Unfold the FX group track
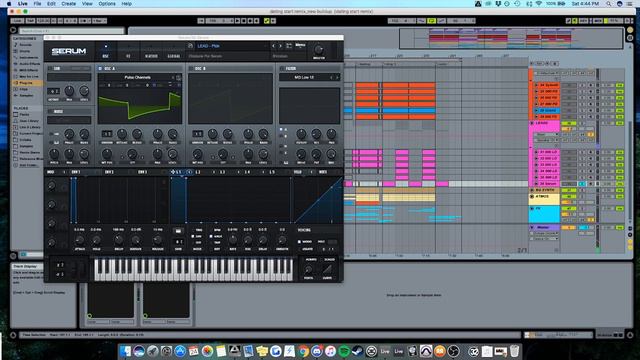The height and width of the screenshot is (360, 640). point(532,209)
